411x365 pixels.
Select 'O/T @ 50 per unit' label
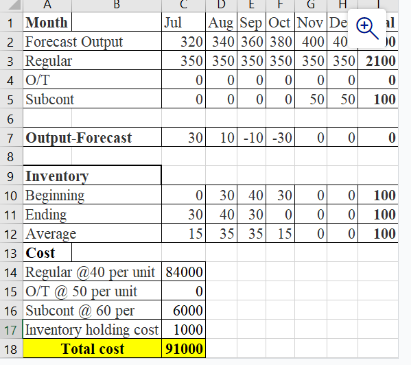[92, 291]
